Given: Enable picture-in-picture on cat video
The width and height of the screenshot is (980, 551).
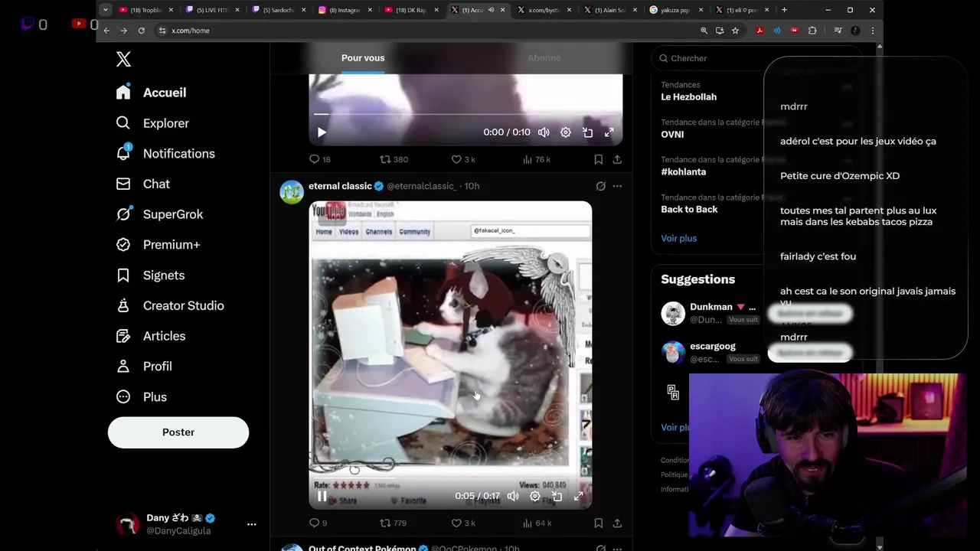Looking at the screenshot, I should point(557,496).
